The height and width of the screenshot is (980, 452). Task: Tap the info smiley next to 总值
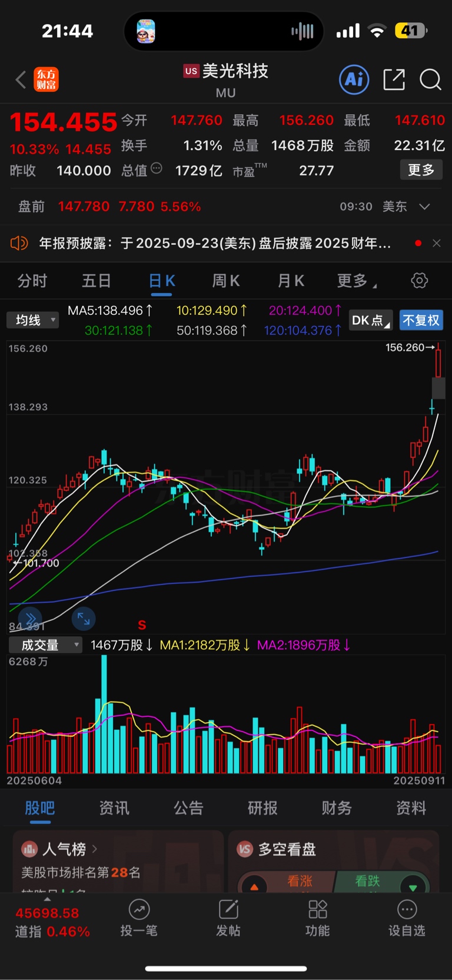coord(157,168)
